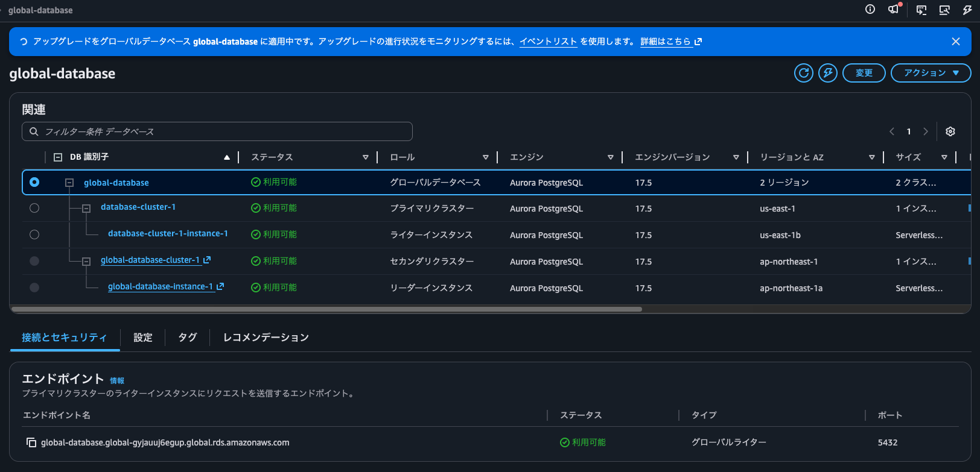
Task: Collapse the global-database tree row
Action: click(x=69, y=183)
